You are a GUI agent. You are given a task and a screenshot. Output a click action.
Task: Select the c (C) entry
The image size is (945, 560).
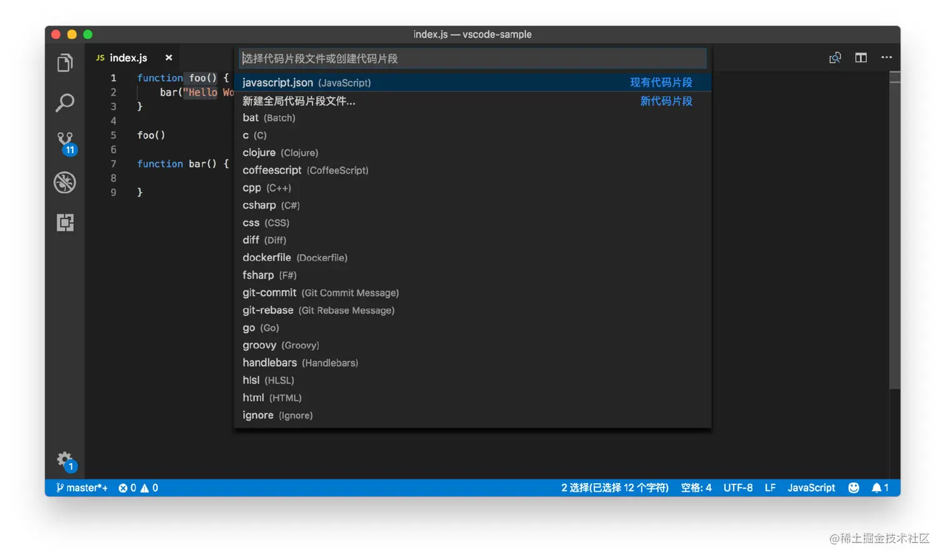click(472, 135)
